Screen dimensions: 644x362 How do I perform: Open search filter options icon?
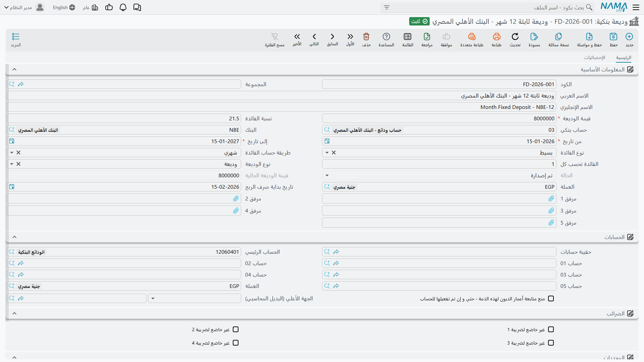[387, 7]
